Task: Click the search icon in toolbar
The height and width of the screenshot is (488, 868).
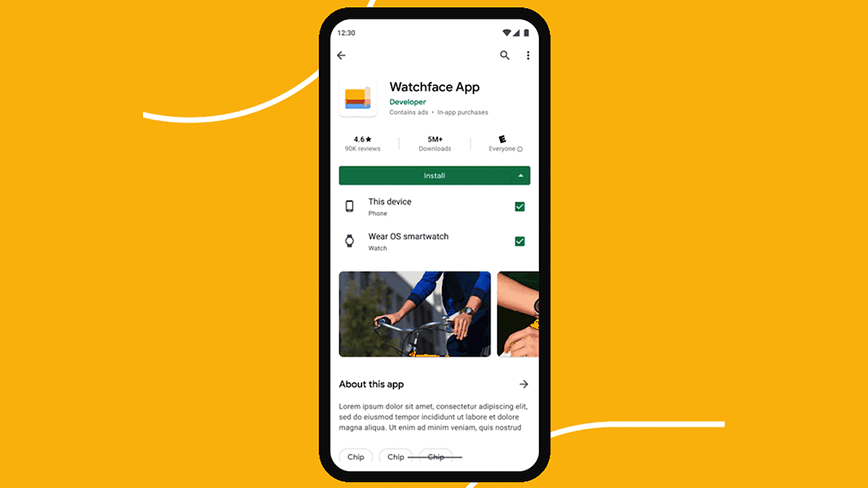Action: tap(505, 55)
